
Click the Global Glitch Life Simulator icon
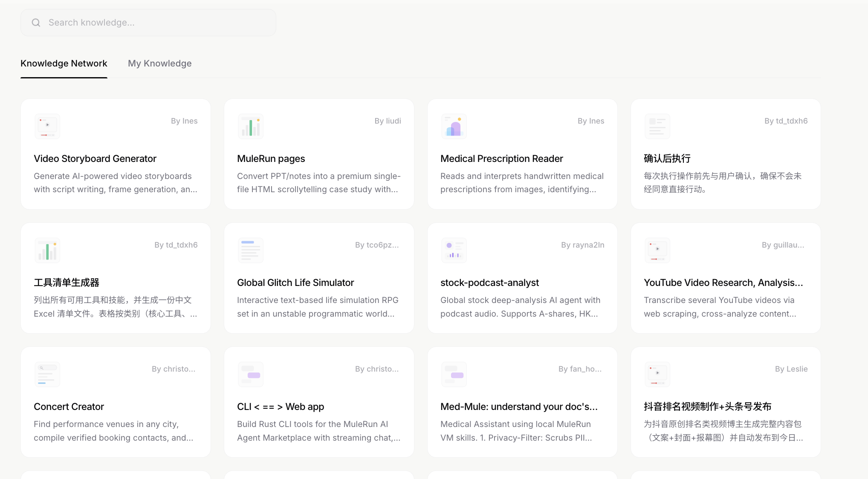[x=251, y=251]
